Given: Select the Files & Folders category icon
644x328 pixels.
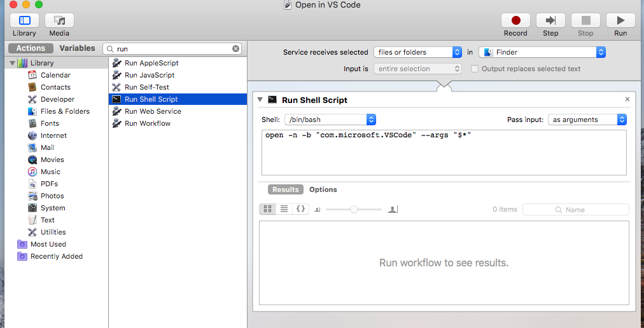Looking at the screenshot, I should tap(32, 111).
